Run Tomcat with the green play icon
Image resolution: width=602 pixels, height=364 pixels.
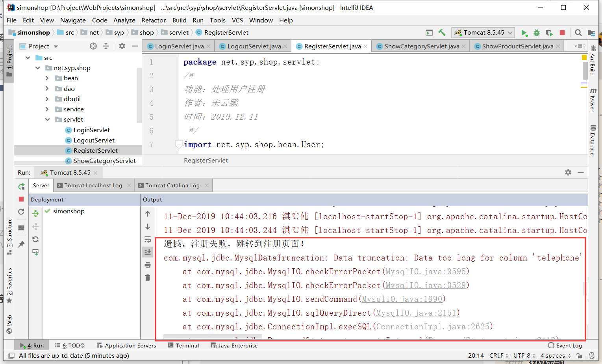coord(524,33)
